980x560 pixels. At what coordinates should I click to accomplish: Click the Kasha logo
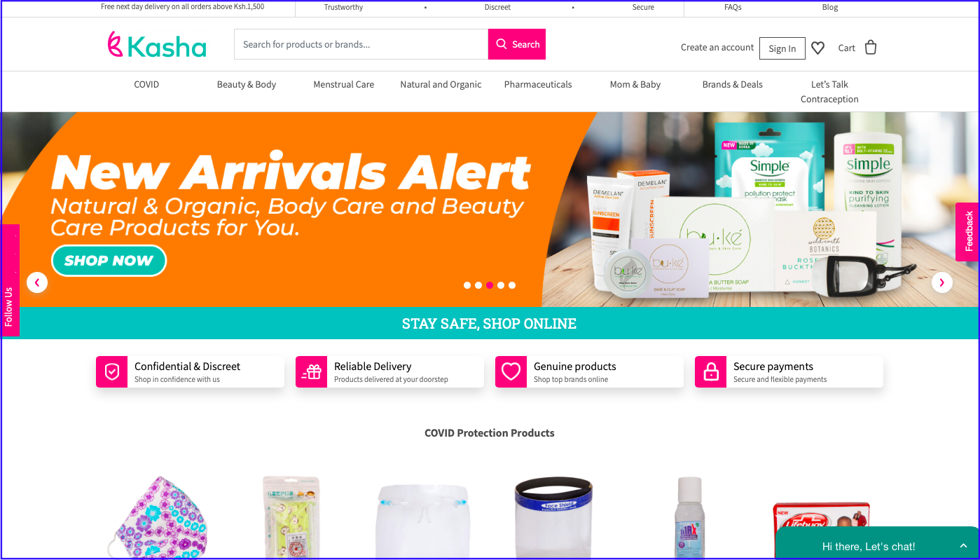(157, 45)
